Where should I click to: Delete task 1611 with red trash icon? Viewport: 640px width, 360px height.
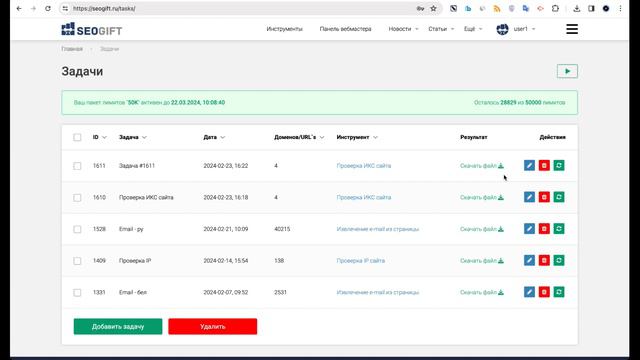point(544,165)
